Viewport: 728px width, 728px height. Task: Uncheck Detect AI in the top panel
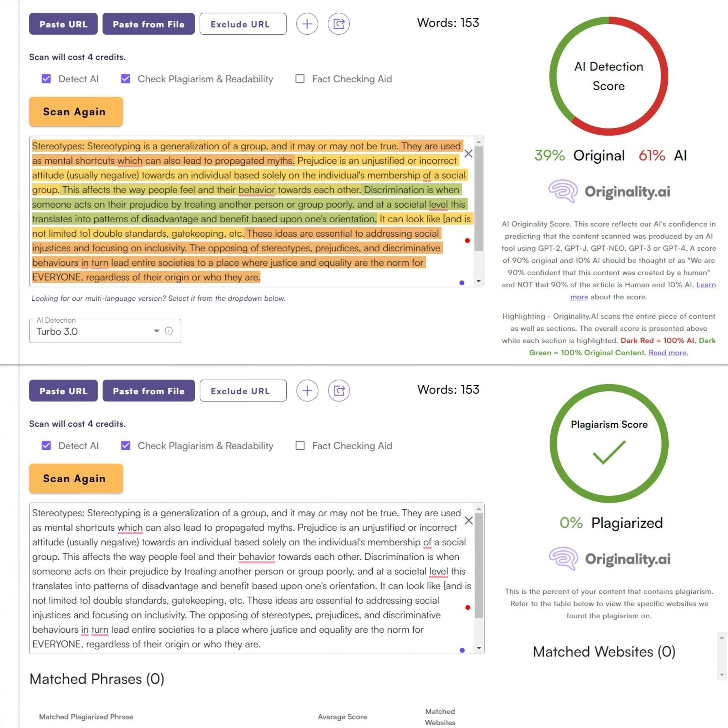click(x=46, y=79)
